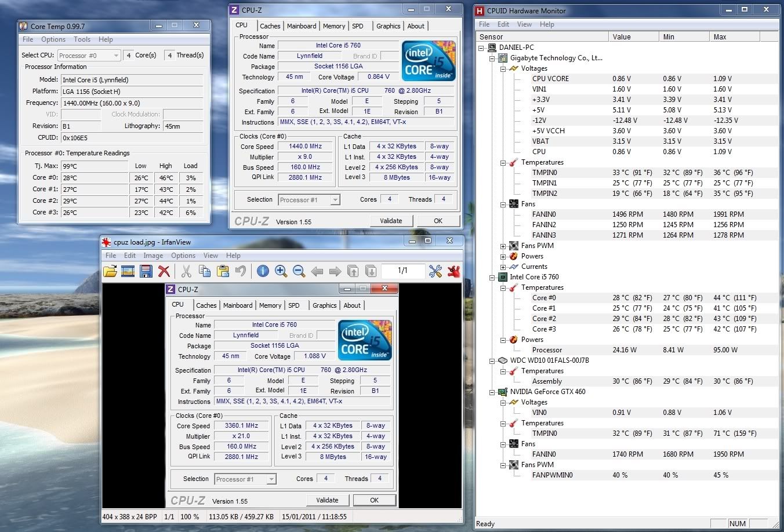Click the HWMonitor red H title icon
The height and width of the screenshot is (532, 784).
point(480,10)
